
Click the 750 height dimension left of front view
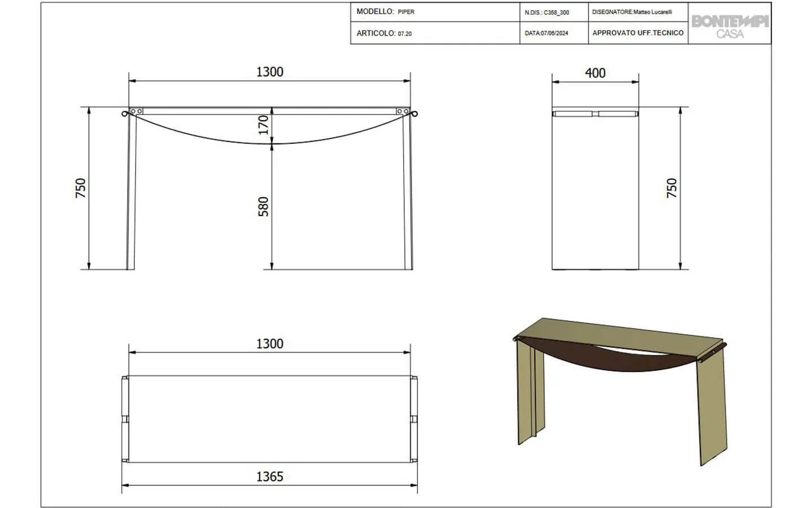81,188
